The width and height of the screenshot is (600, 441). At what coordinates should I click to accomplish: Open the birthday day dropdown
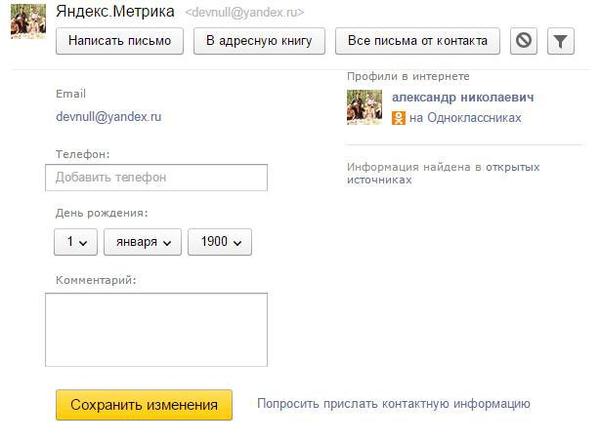tap(75, 242)
